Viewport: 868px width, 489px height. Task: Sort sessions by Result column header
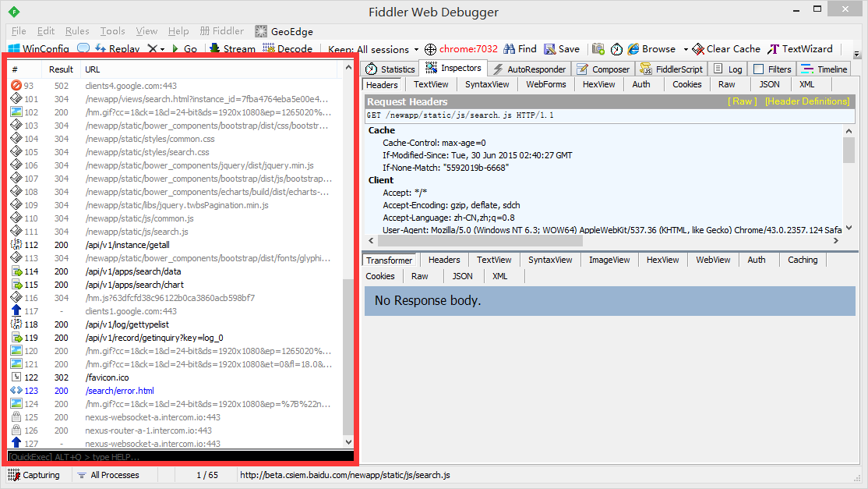(61, 69)
